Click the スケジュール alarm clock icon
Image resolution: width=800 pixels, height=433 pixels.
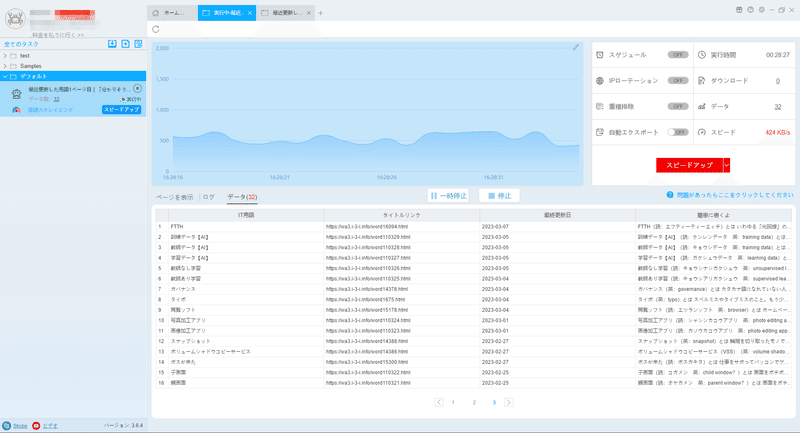click(x=600, y=55)
